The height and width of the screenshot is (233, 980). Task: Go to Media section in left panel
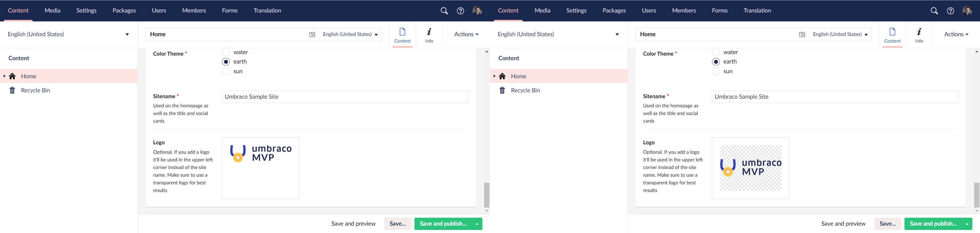pyautogui.click(x=53, y=11)
